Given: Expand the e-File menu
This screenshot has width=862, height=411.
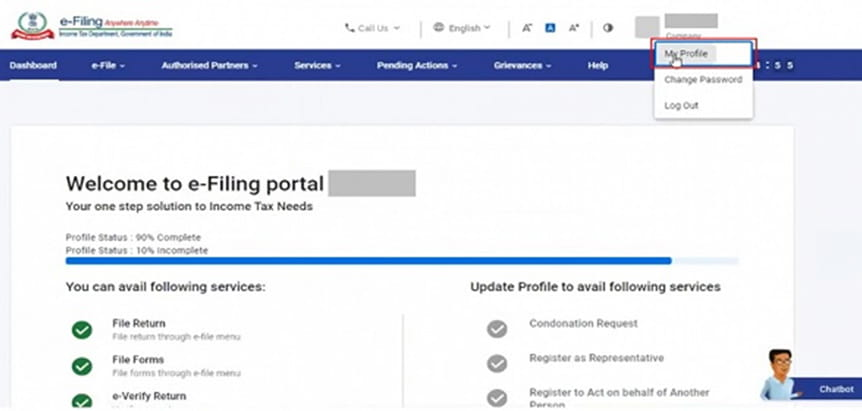Looking at the screenshot, I should (108, 65).
